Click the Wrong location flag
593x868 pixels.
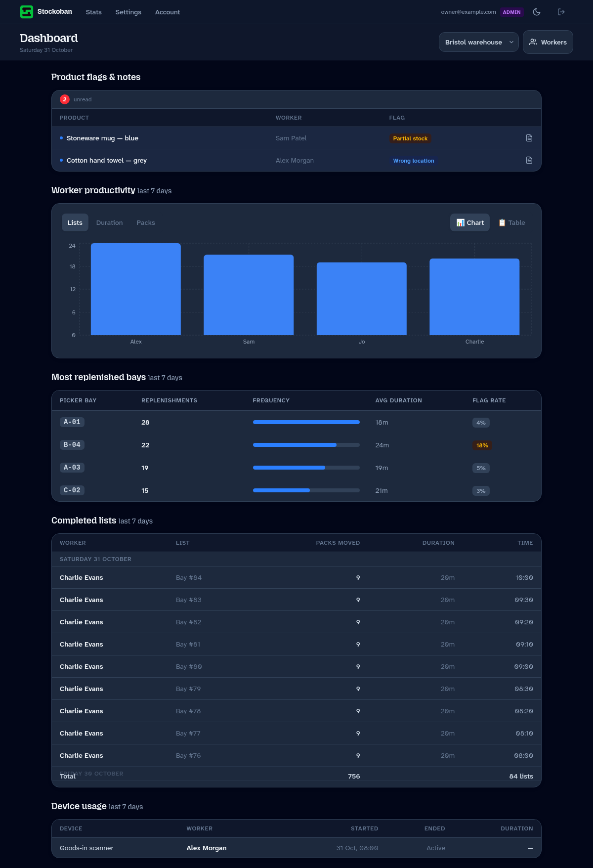(x=414, y=161)
